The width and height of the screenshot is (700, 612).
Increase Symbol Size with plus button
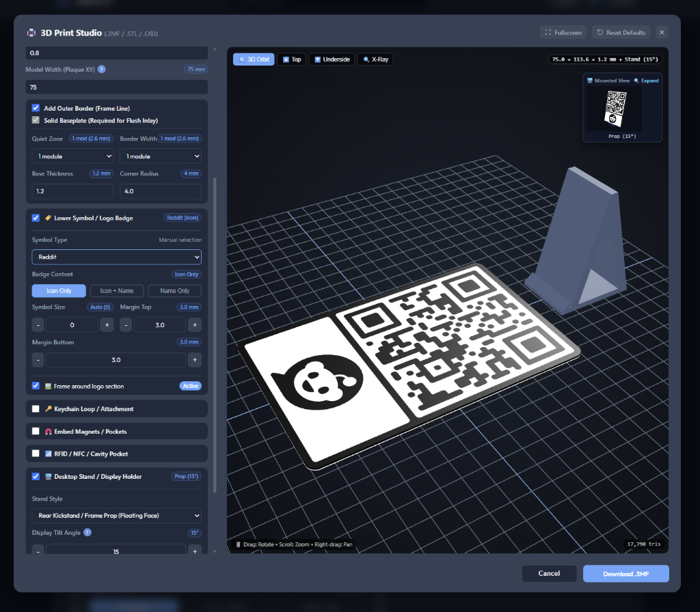point(107,324)
